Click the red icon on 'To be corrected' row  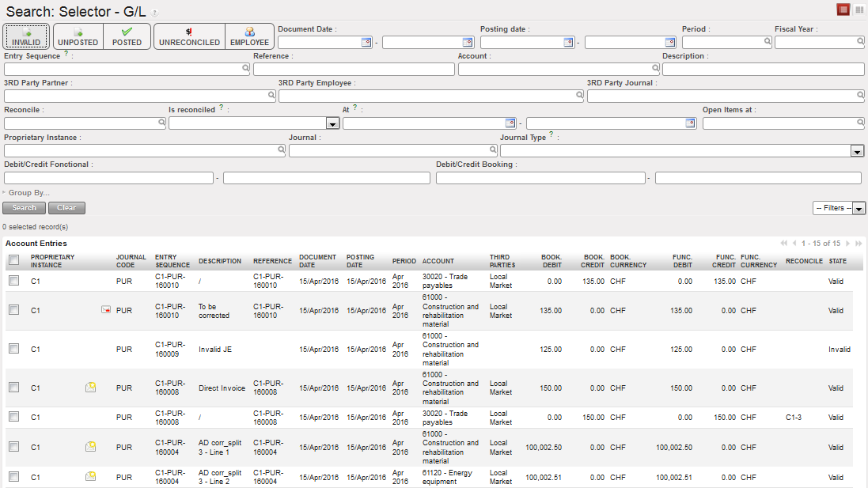tap(106, 310)
